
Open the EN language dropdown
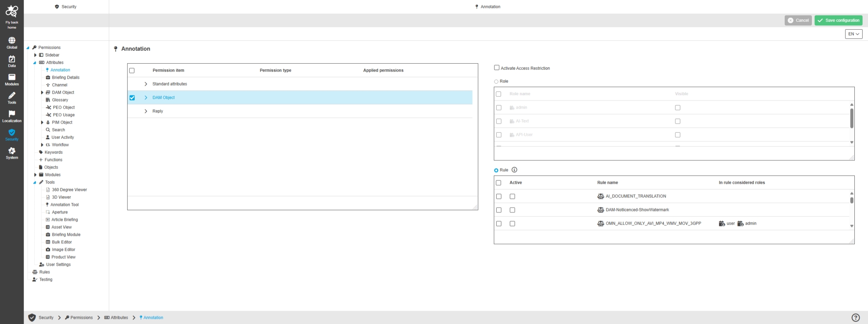coord(853,34)
